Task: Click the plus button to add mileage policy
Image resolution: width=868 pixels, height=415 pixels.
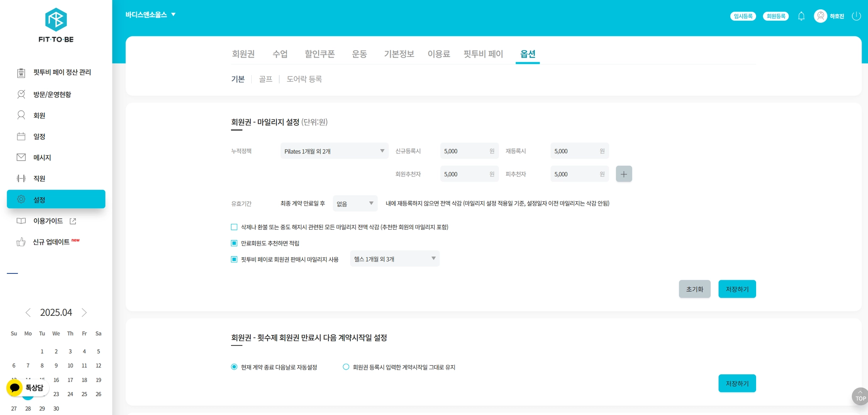Action: pos(624,174)
